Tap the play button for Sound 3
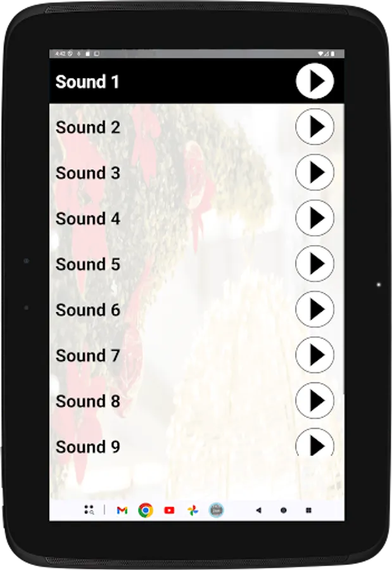392x570 pixels. (315, 172)
